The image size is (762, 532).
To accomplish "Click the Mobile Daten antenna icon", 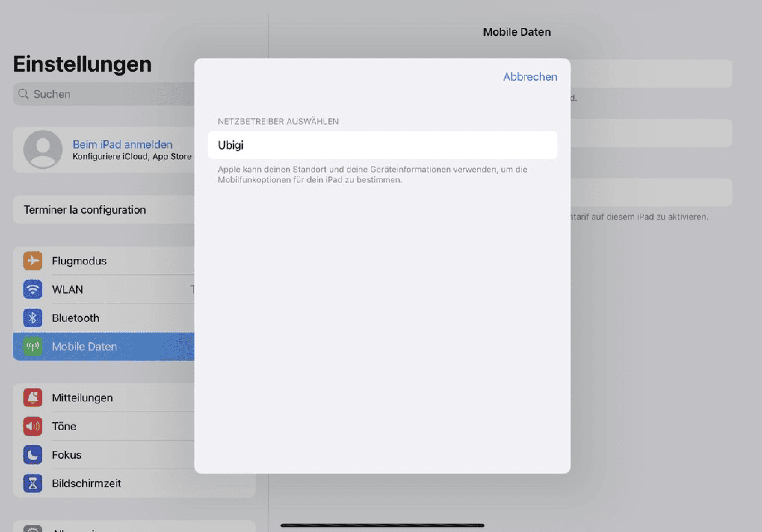I will click(x=33, y=346).
